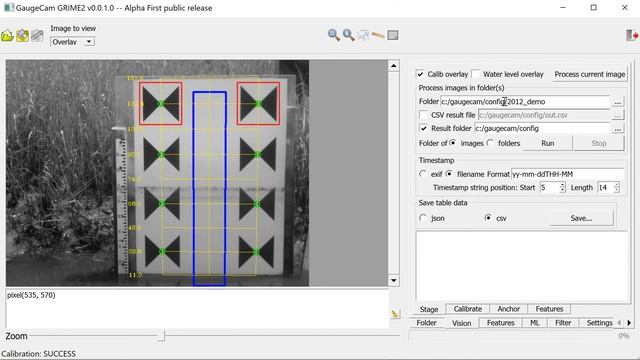Browse for Result folder with ellipsis button
Screen dimensions: 640x360
(x=618, y=129)
